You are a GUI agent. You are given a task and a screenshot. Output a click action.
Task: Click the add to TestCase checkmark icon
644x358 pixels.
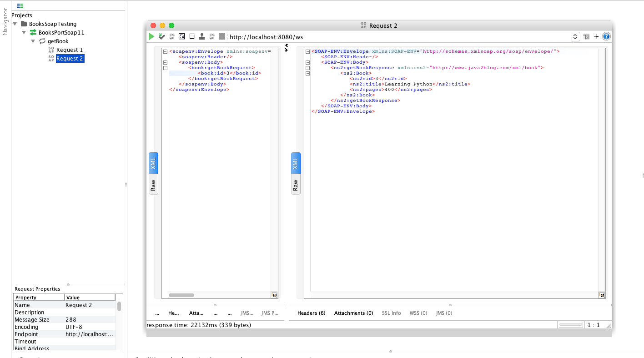pos(161,36)
